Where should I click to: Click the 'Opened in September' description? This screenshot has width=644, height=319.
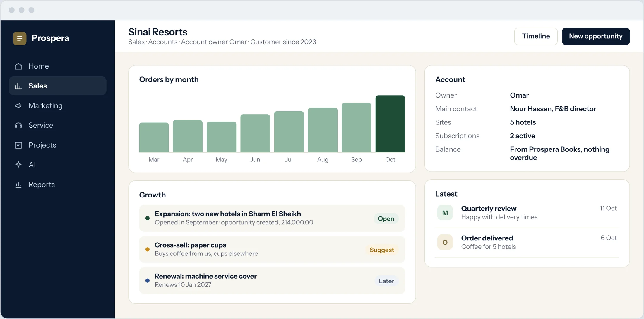click(x=234, y=222)
